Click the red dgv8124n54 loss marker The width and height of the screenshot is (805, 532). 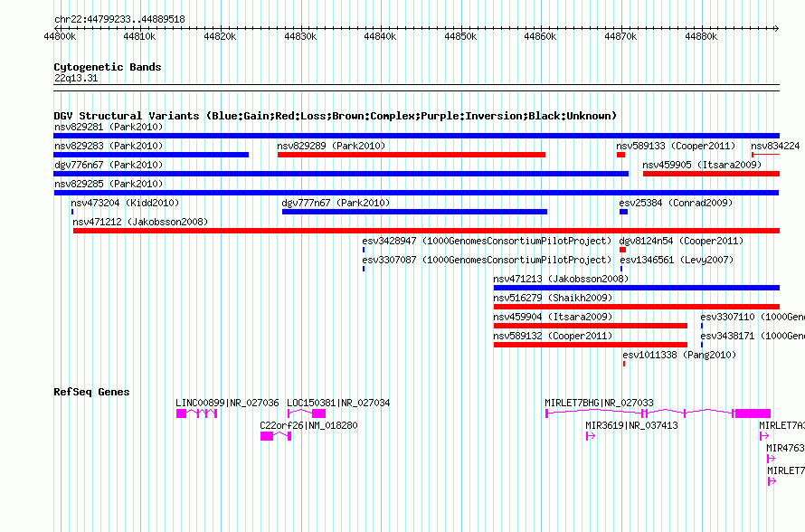(x=623, y=250)
